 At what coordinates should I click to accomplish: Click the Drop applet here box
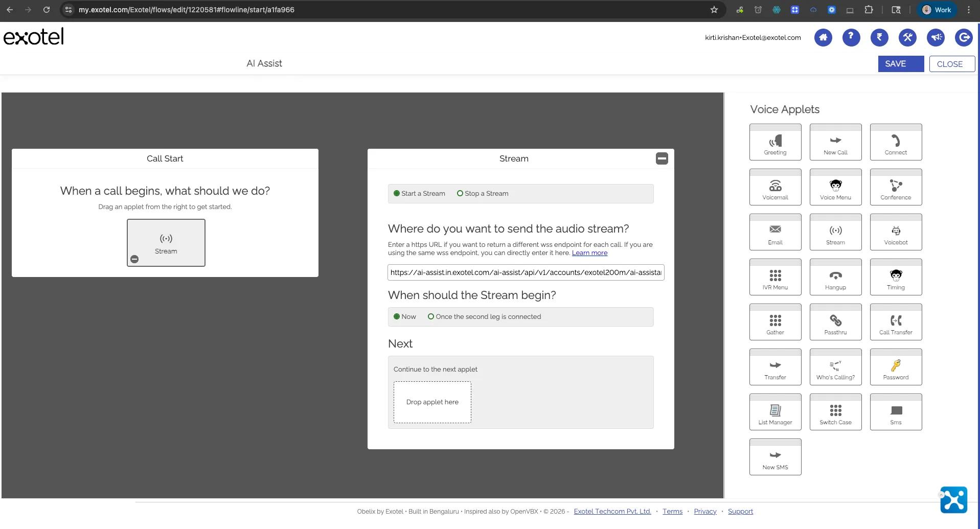[x=432, y=402]
